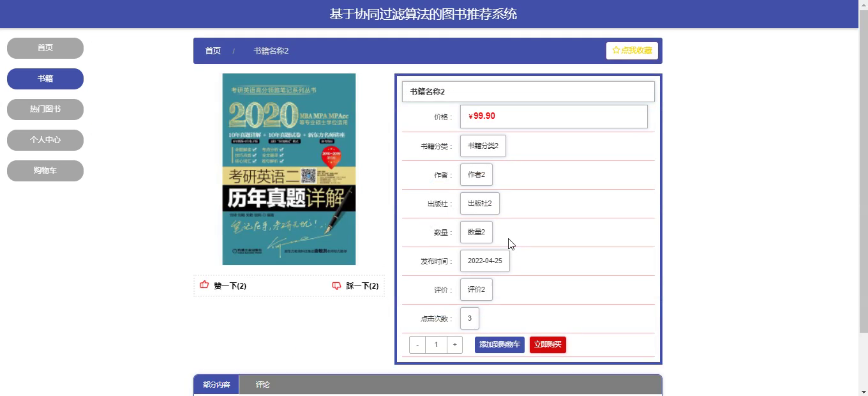Click the 书籍名称2 breadcrumb text

point(271,50)
